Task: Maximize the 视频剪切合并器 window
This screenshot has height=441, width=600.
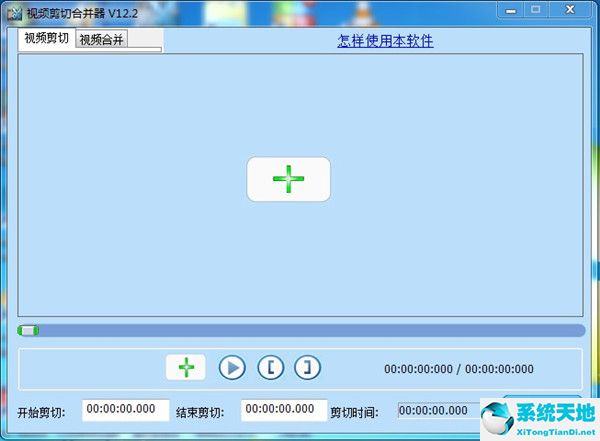Action: (x=536, y=10)
